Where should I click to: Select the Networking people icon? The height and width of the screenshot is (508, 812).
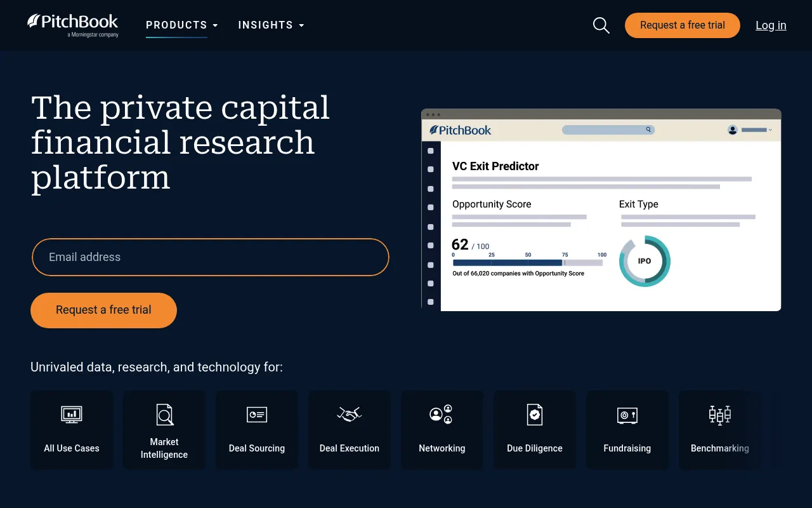(x=442, y=415)
